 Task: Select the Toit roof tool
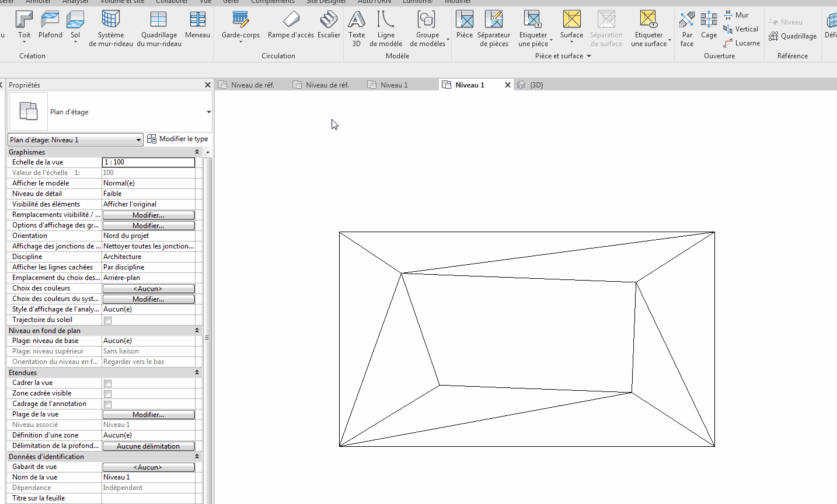tap(24, 25)
